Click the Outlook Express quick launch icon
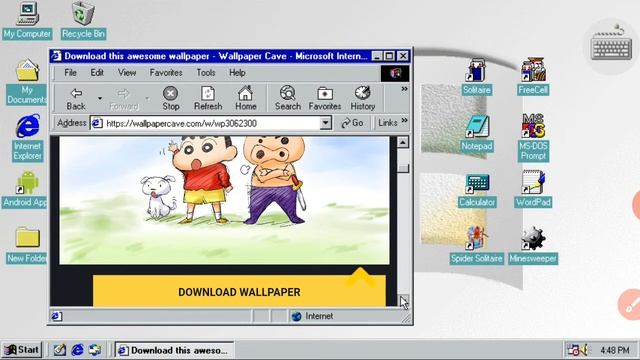Image resolution: width=640 pixels, height=360 pixels. [x=95, y=350]
